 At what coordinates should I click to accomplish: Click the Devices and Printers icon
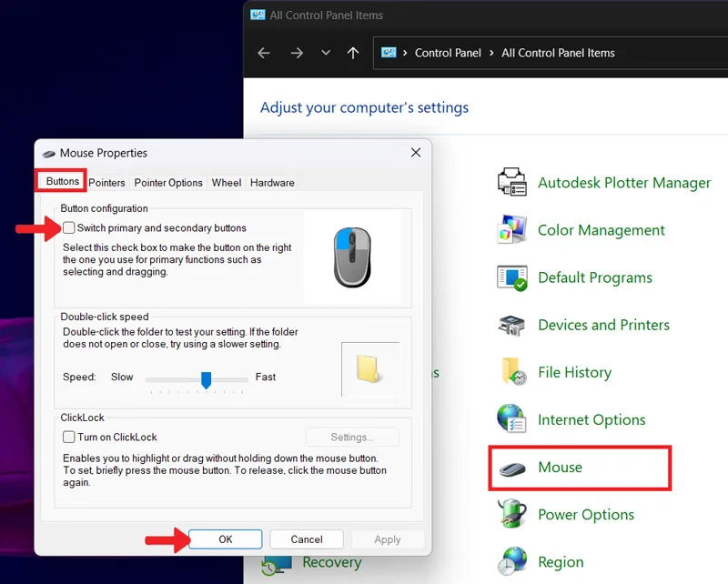(x=511, y=325)
